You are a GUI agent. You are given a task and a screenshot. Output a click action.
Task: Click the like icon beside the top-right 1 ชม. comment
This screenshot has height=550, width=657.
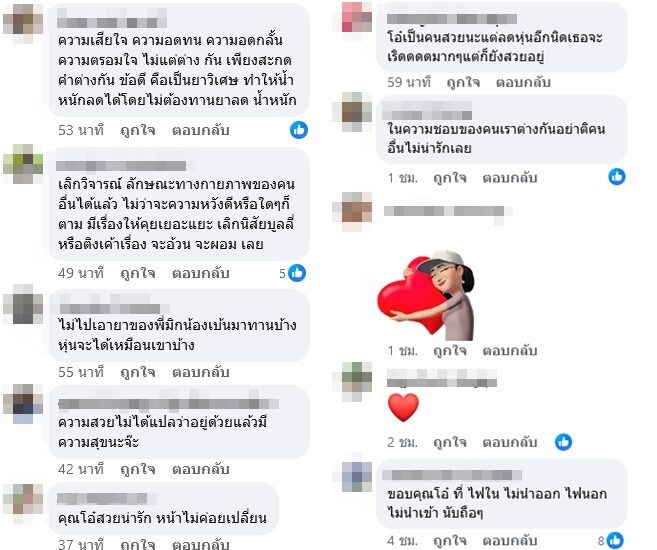(617, 177)
